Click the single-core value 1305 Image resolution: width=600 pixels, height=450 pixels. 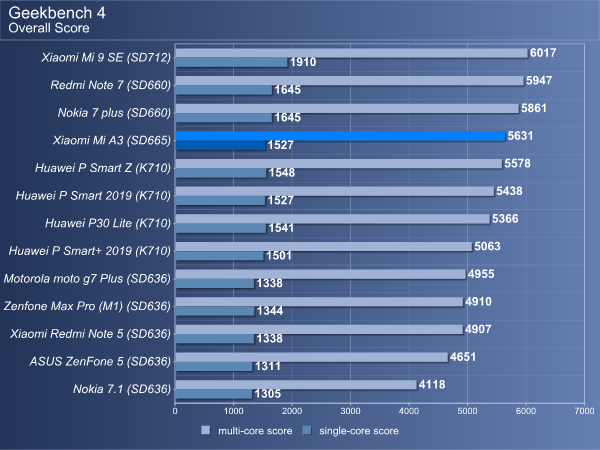click(267, 394)
